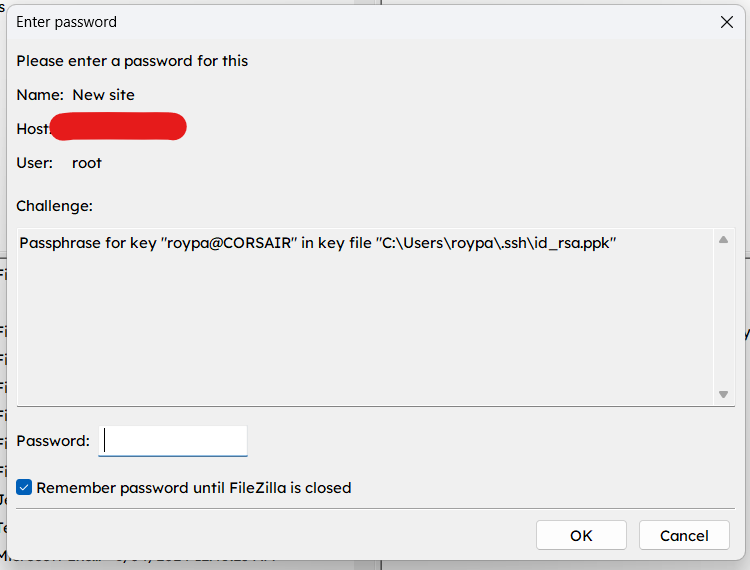Image resolution: width=750 pixels, height=570 pixels.
Task: Click the 'Name:' label
Action: (40, 95)
